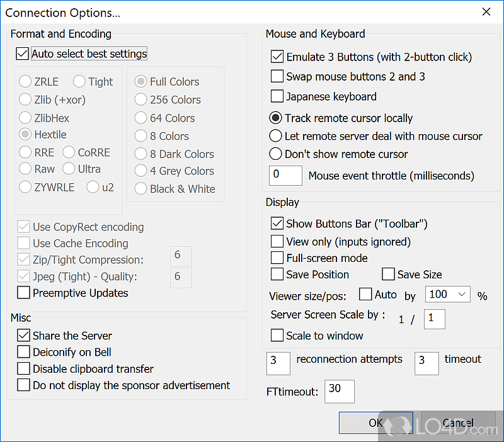504x442 pixels.
Task: Toggle Scale to window checkbox
Action: (277, 336)
